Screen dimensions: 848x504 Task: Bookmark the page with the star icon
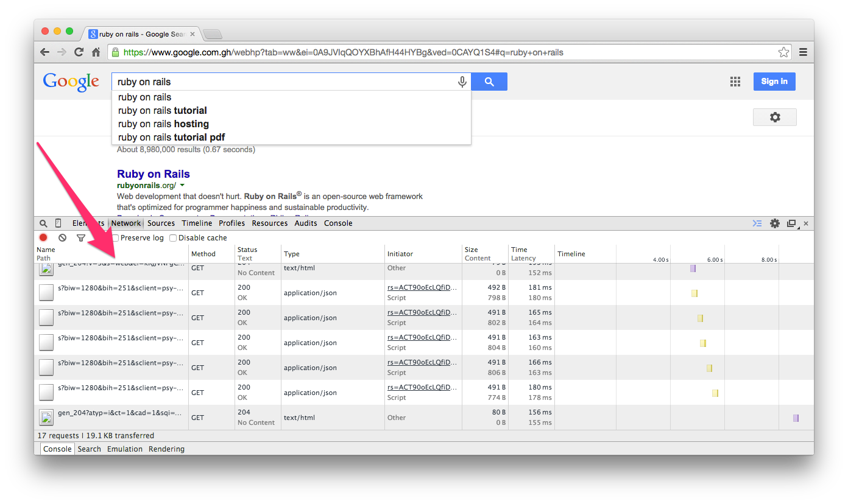pos(783,52)
